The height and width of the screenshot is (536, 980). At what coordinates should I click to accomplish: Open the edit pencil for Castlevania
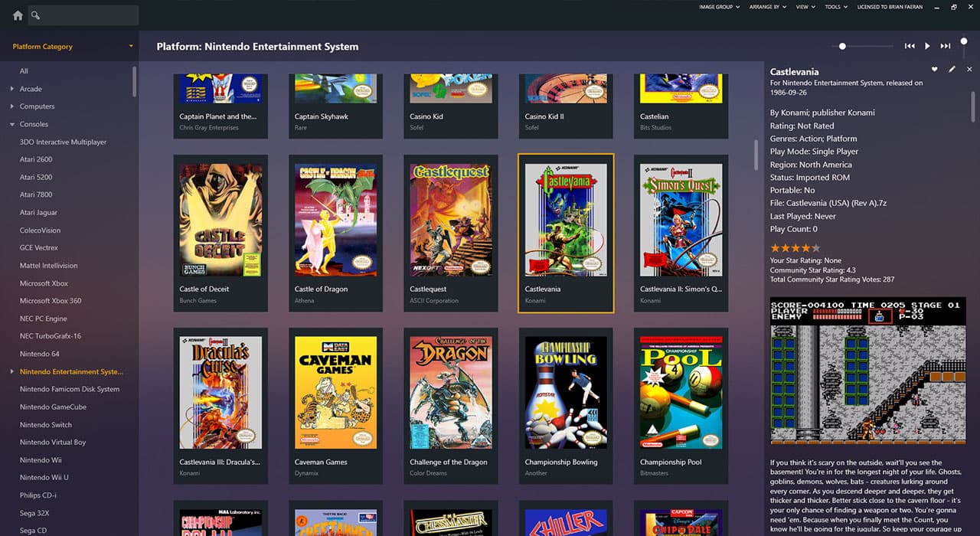point(952,70)
